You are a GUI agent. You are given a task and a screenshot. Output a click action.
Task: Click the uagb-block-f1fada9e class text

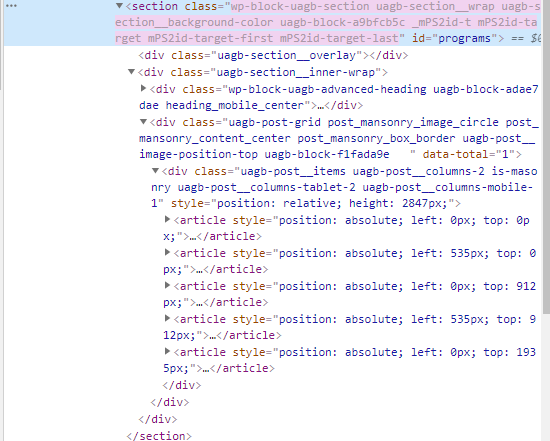pos(327,154)
